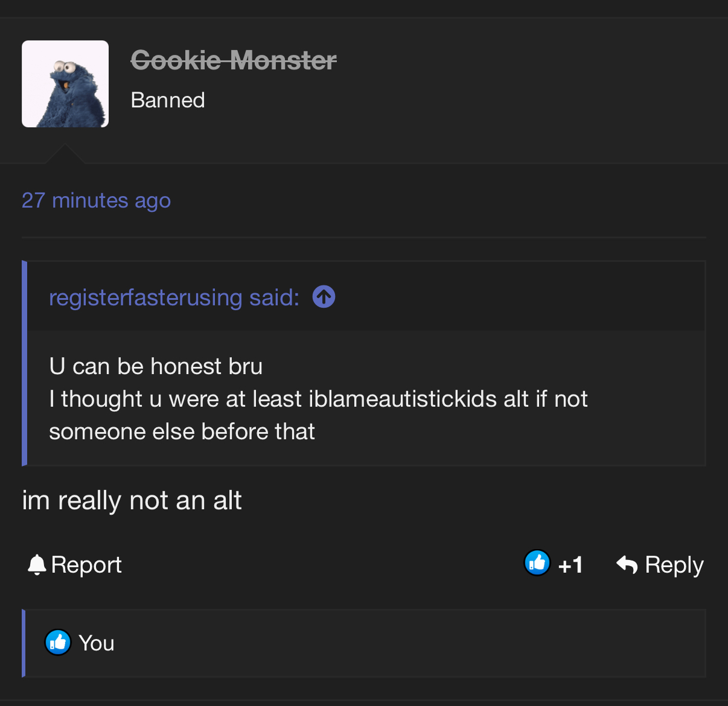Click the "Banned" user title
This screenshot has width=728, height=706.
(168, 100)
